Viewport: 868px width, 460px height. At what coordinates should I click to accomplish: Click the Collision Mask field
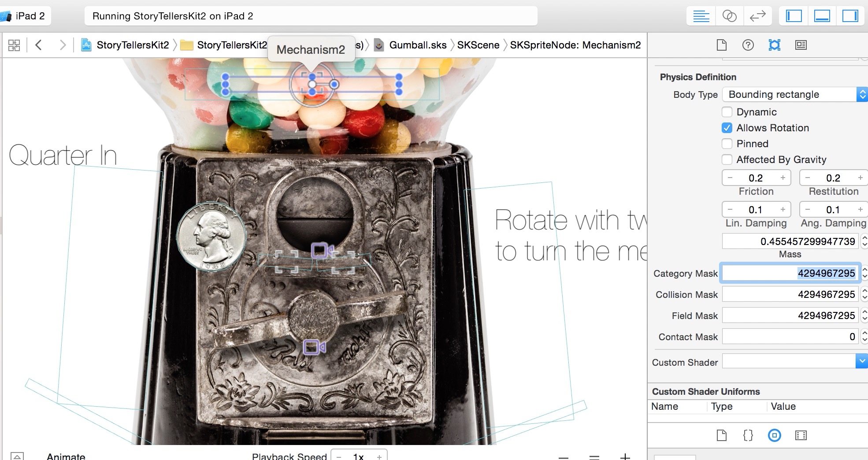coord(790,294)
